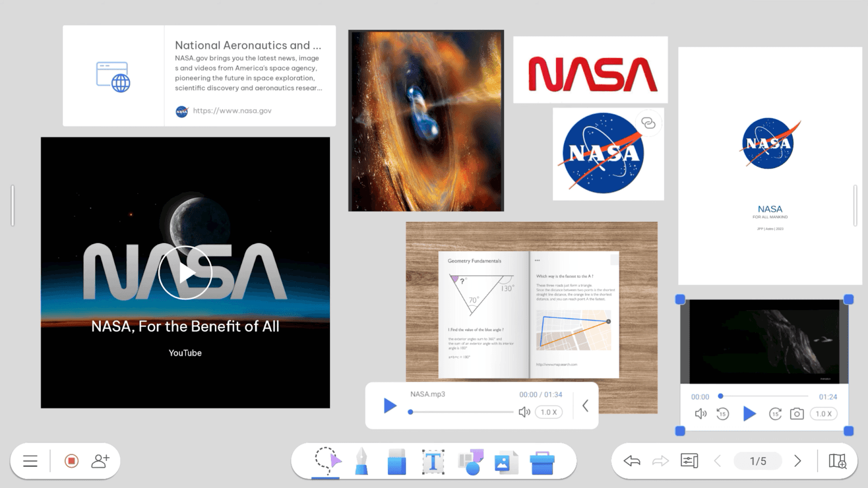Seek the video progress bar
868x488 pixels.
click(x=764, y=396)
